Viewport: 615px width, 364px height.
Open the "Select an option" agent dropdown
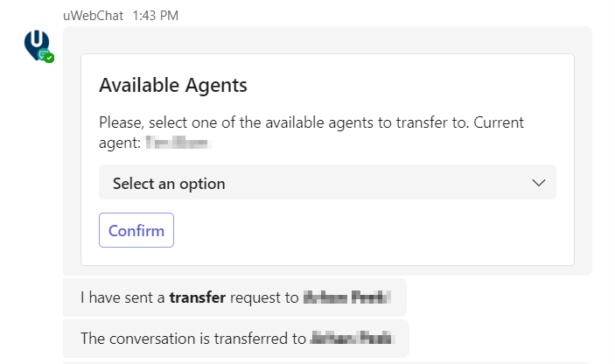pyautogui.click(x=326, y=183)
